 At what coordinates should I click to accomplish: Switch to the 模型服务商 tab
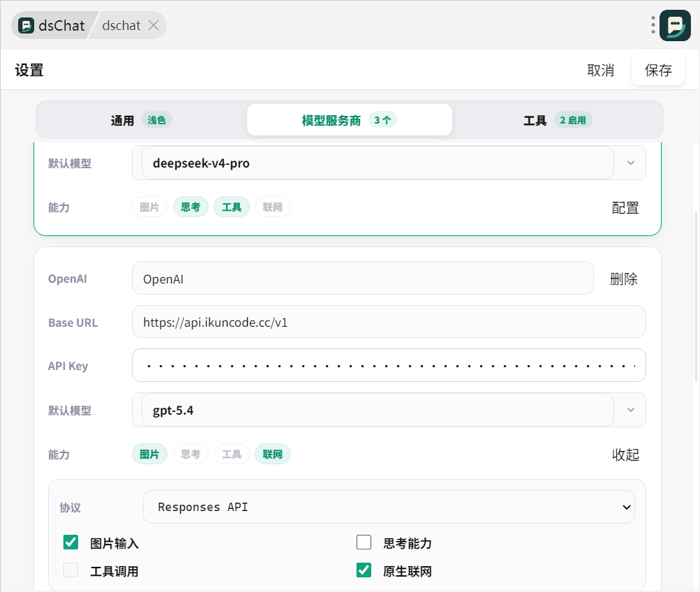coord(350,119)
